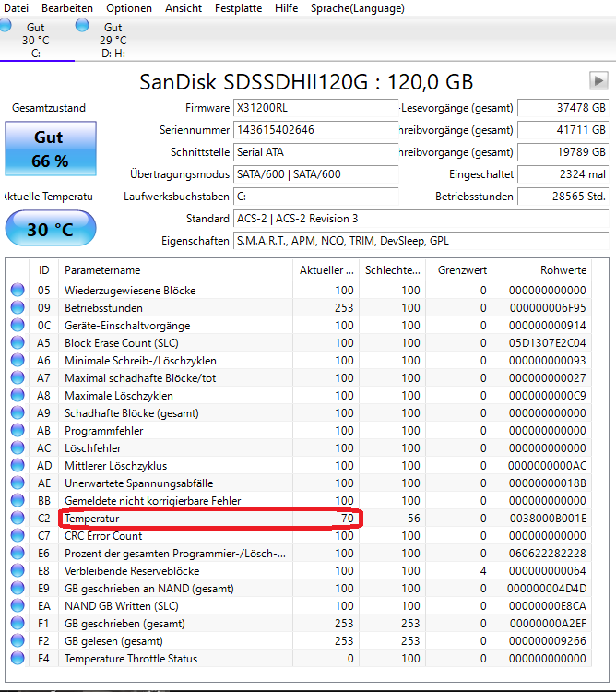Click status icon of row A7 Maximal schadhafte Blöcke

click(18, 377)
